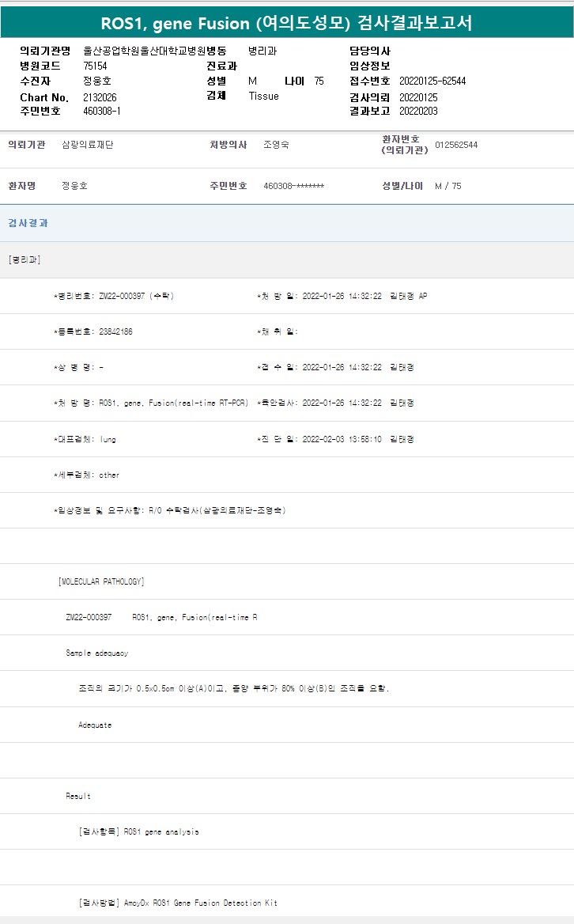Click the 결과보고 date 20220203

[418, 112]
